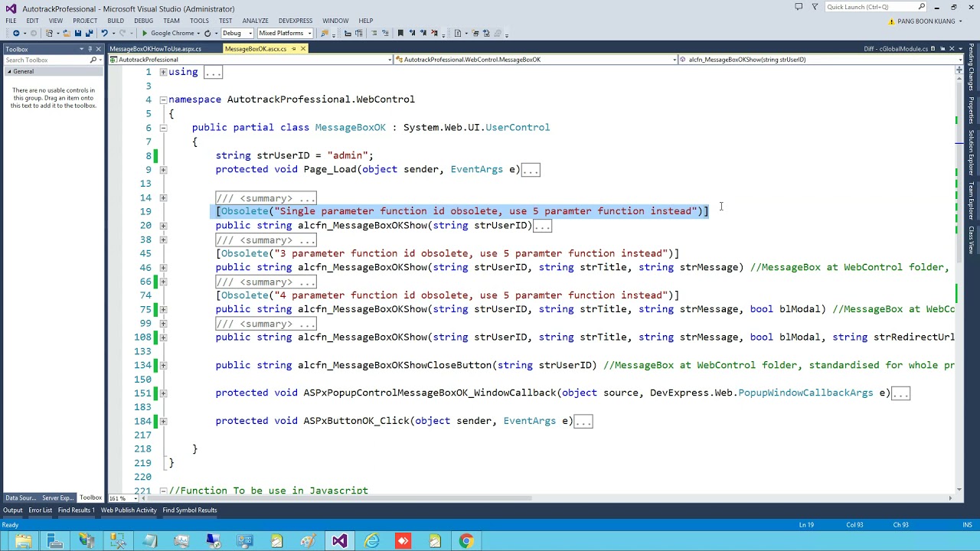This screenshot has height=551, width=980.
Task: Open the DEBUG menu
Action: (x=143, y=21)
